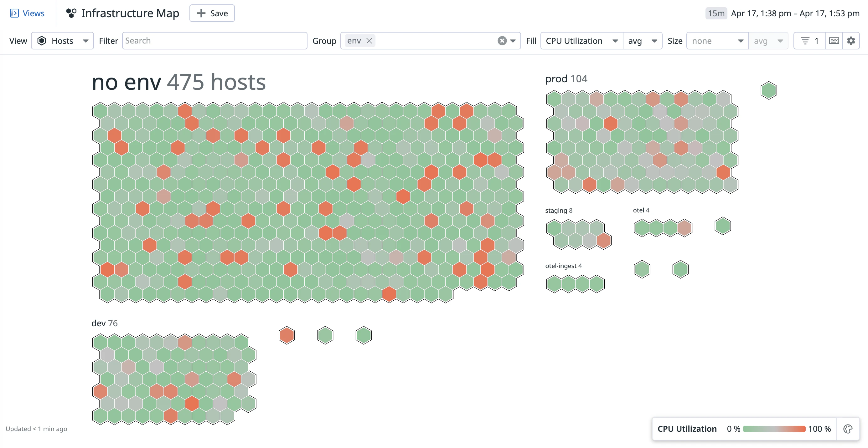868x448 pixels.
Task: Open the Views side panel
Action: coord(27,13)
